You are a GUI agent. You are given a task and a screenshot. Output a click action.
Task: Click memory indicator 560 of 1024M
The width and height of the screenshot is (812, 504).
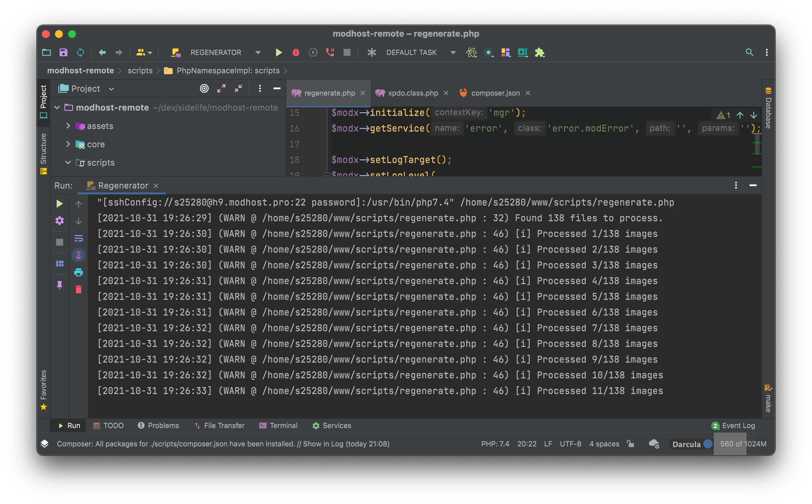[743, 444]
